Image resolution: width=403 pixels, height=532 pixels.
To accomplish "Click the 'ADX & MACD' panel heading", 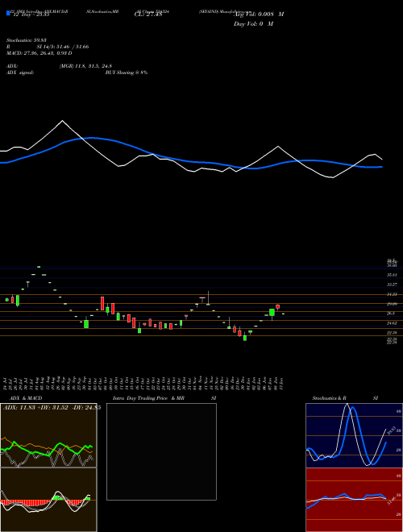I will point(26,398).
